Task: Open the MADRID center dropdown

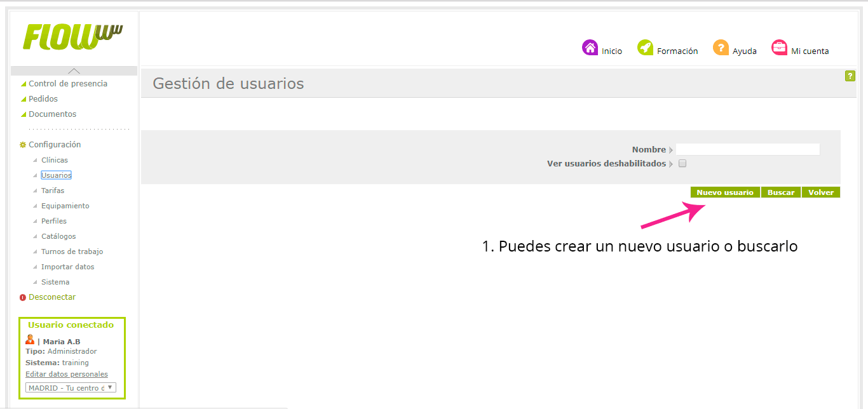Action: pyautogui.click(x=71, y=387)
